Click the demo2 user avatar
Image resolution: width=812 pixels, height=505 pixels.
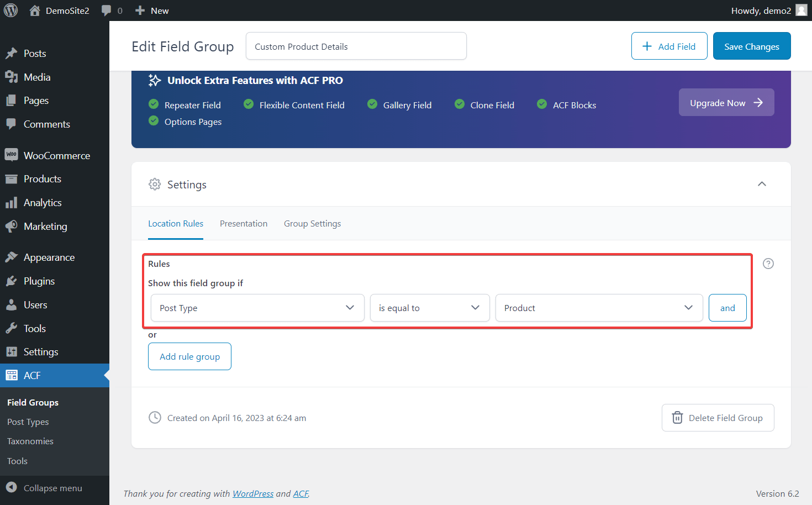(802, 10)
